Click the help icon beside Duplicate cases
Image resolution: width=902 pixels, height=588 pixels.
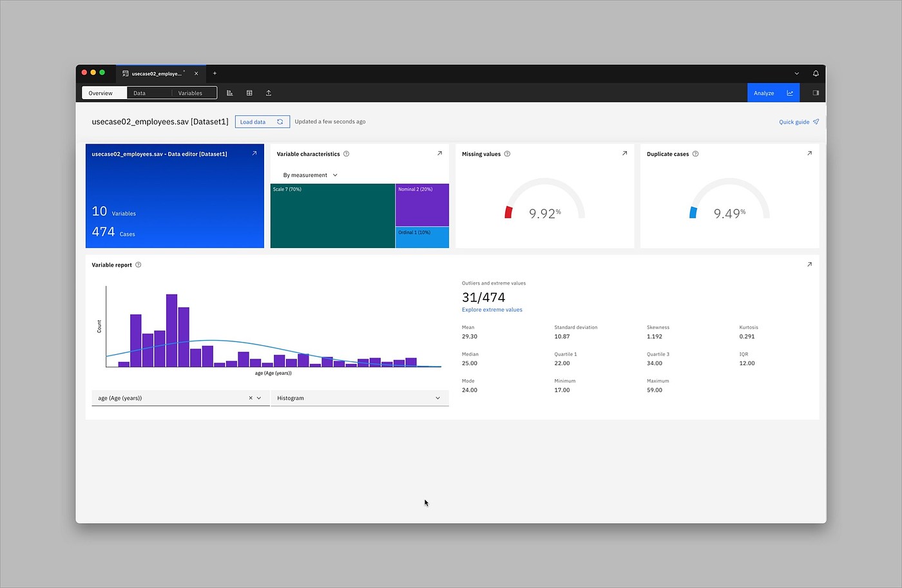(695, 154)
